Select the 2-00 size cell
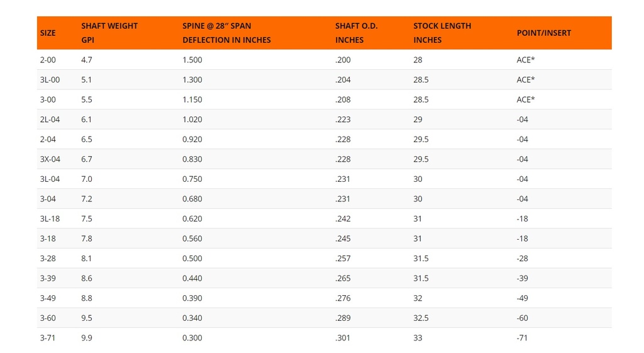Viewport: 644px width, 353px height. coord(48,60)
